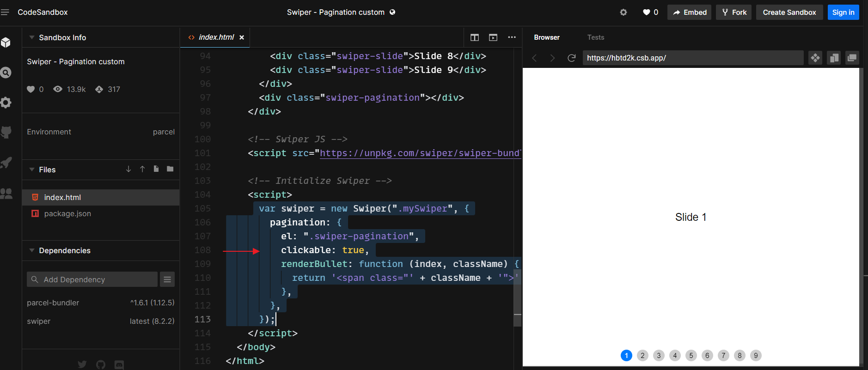The width and height of the screenshot is (868, 370).
Task: Select pagination bullet 1
Action: click(626, 355)
